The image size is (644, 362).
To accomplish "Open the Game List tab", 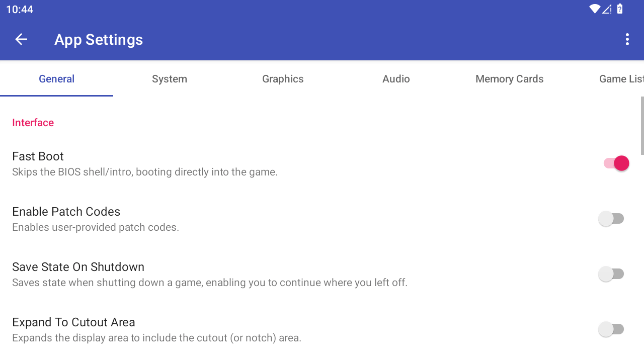I will point(621,79).
